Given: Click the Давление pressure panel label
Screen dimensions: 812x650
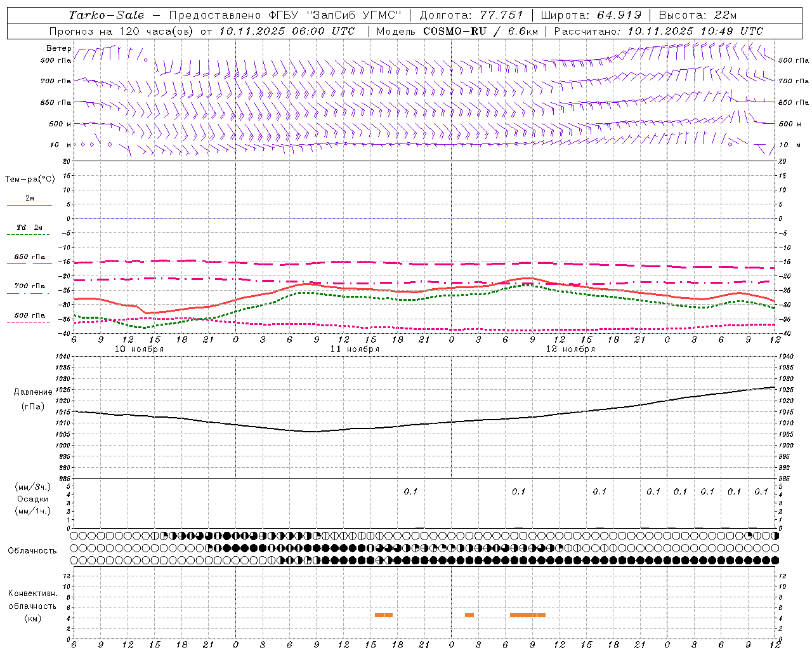Looking at the screenshot, I should [33, 392].
